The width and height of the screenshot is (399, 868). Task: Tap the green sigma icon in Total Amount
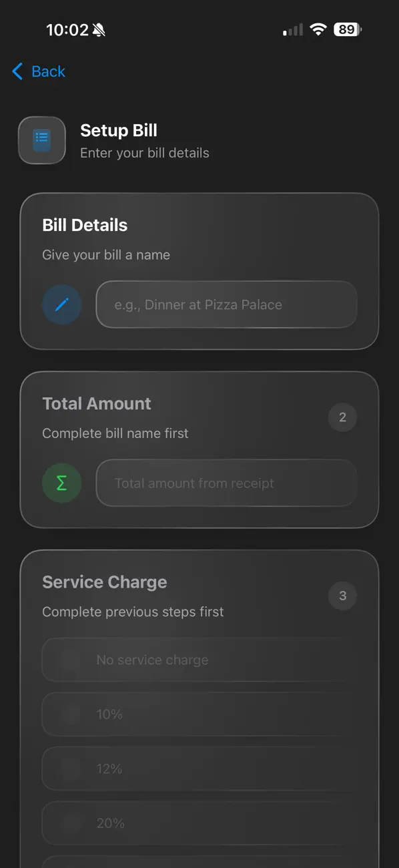point(61,483)
